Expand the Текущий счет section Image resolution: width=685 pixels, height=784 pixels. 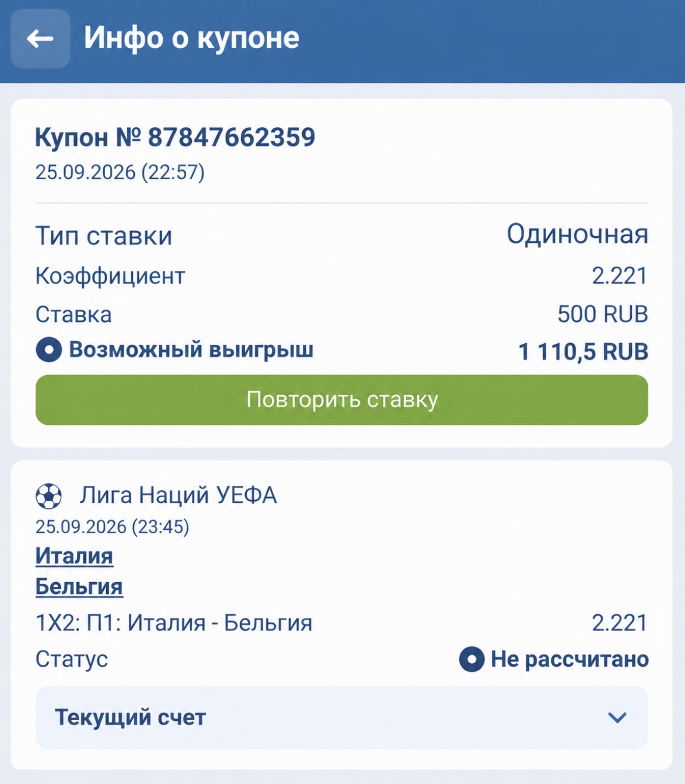click(342, 717)
